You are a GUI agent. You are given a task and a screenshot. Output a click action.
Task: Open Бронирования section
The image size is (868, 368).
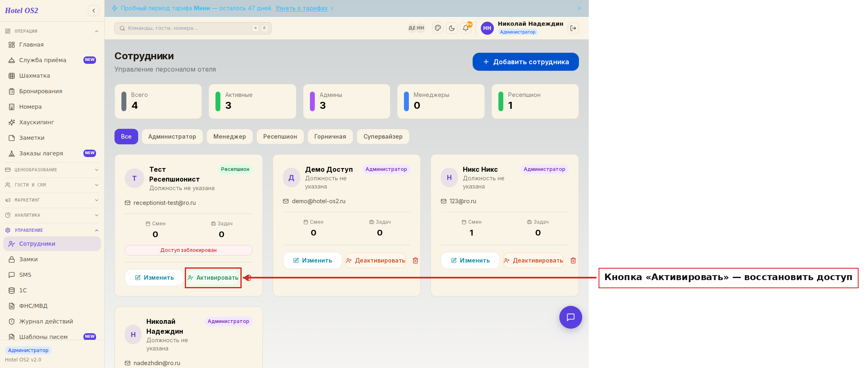52,91
